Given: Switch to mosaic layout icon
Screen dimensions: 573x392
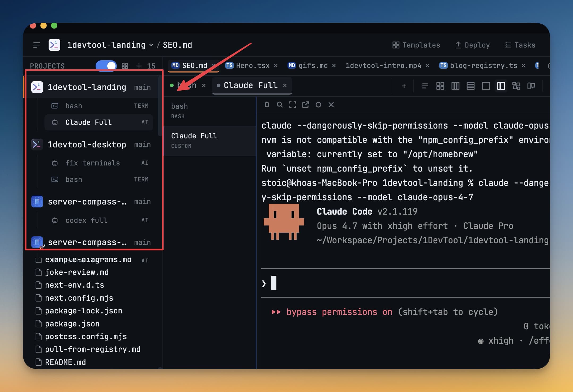Looking at the screenshot, I should (516, 86).
